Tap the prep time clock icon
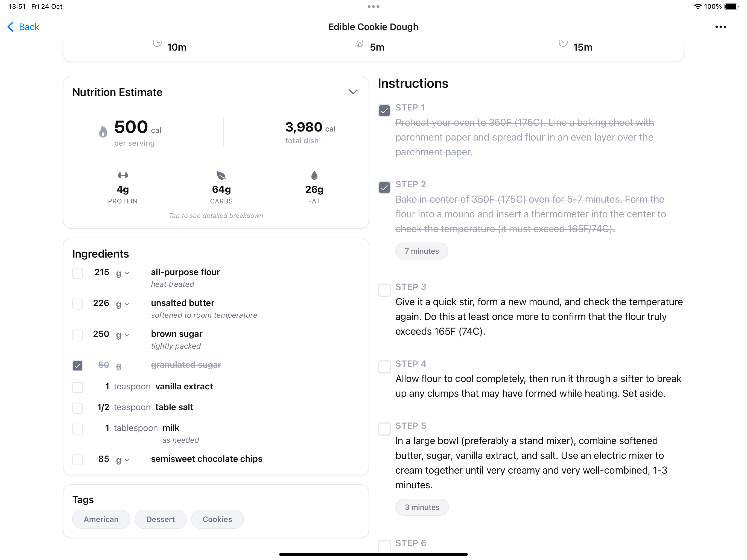 pos(157,43)
